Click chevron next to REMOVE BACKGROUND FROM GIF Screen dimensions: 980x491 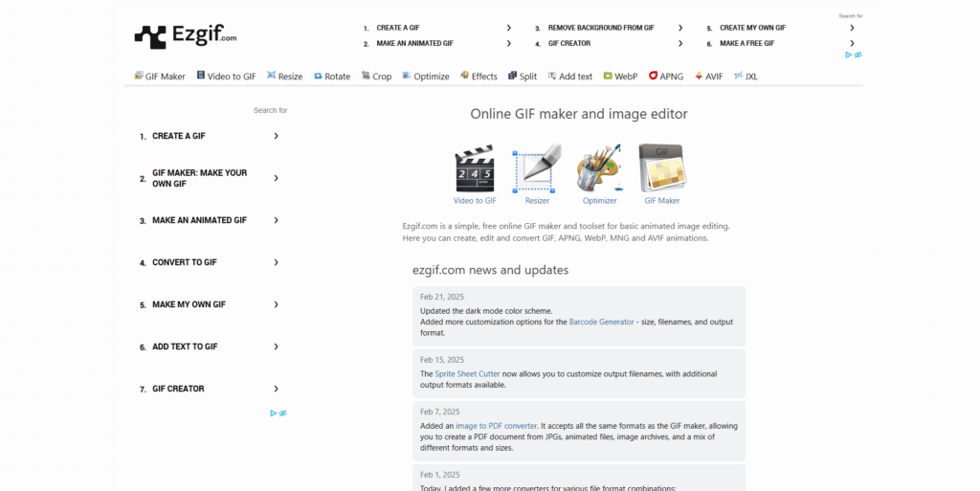[680, 28]
